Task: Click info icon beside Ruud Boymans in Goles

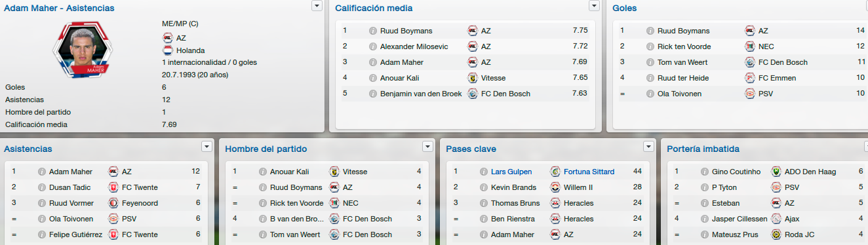Action: point(650,31)
